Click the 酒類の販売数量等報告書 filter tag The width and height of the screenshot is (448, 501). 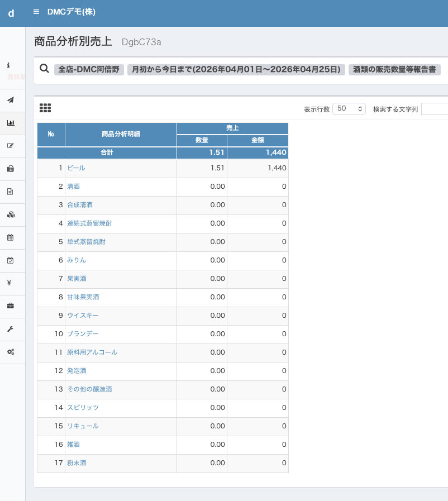[394, 70]
